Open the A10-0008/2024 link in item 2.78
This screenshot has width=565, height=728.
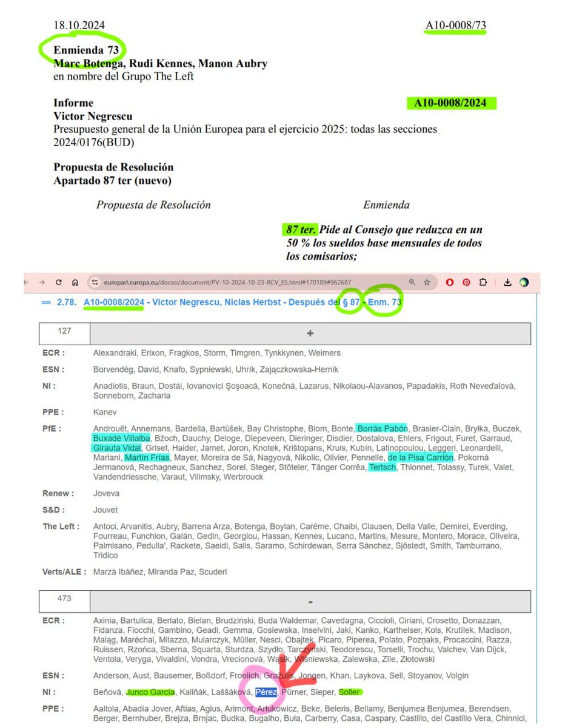point(114,302)
